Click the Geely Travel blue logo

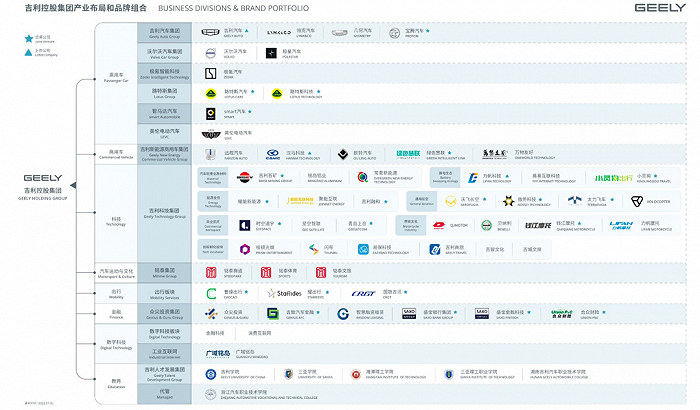(435, 249)
